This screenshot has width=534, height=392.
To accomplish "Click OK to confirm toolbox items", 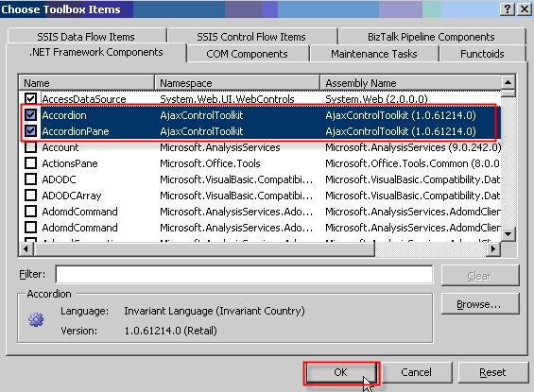I will [341, 372].
